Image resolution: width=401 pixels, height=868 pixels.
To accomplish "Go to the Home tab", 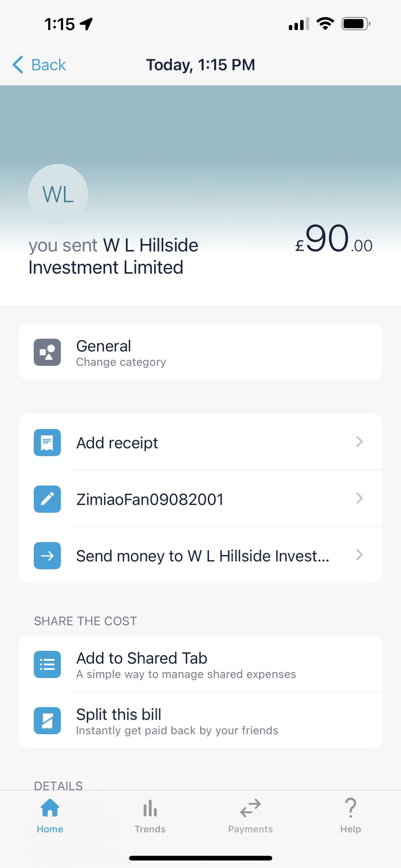I will (x=50, y=814).
